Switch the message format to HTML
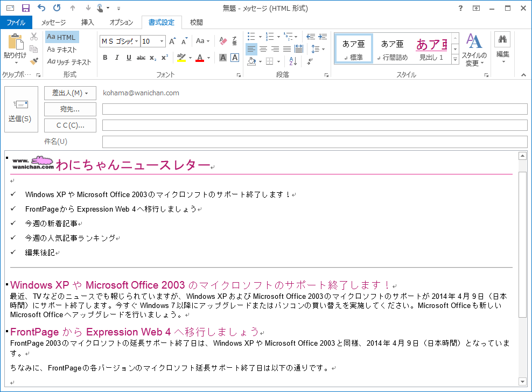This screenshot has width=532, height=392. 62,37
